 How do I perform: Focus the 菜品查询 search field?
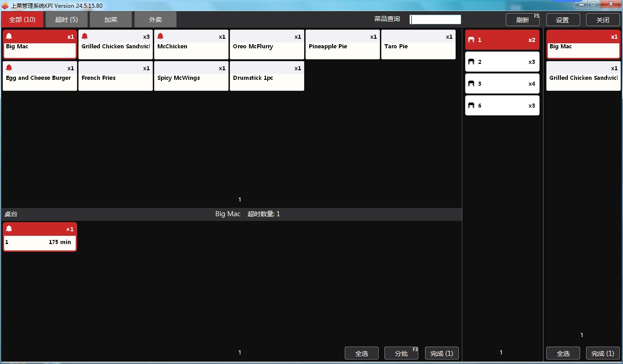[x=436, y=20]
